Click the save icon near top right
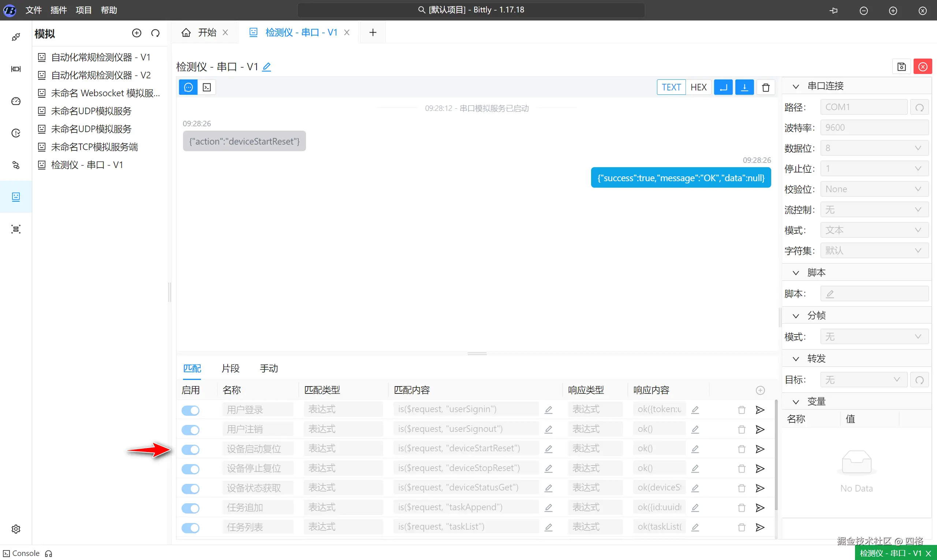Viewport: 937px width, 560px height. pos(901,67)
